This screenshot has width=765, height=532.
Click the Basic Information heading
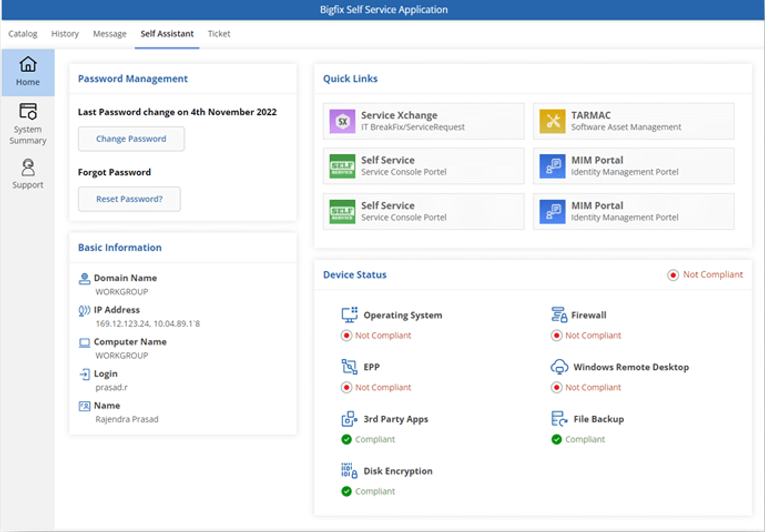click(x=120, y=247)
